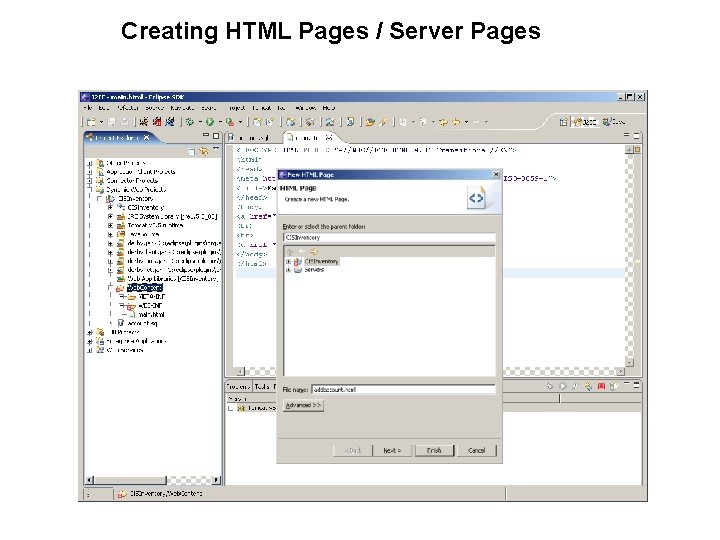Switch to the Java perspective button

613,122
